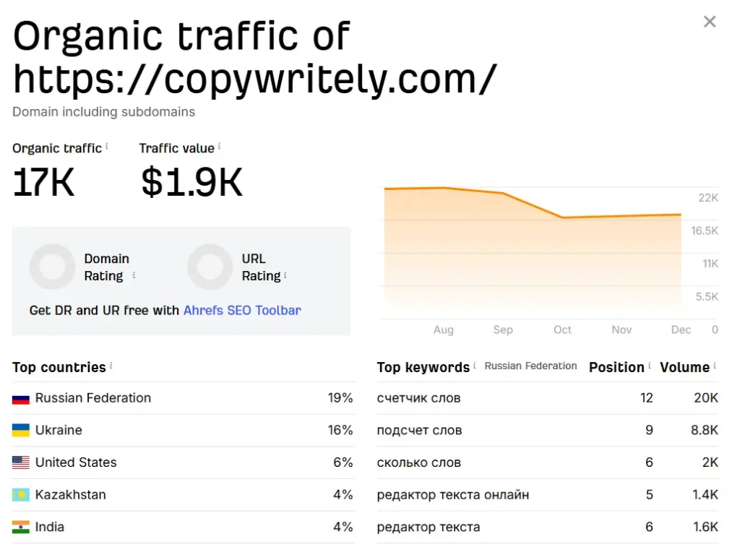Open the Ahrefs SEO Toolbar link
This screenshot has height=560, width=740.
[x=242, y=310]
